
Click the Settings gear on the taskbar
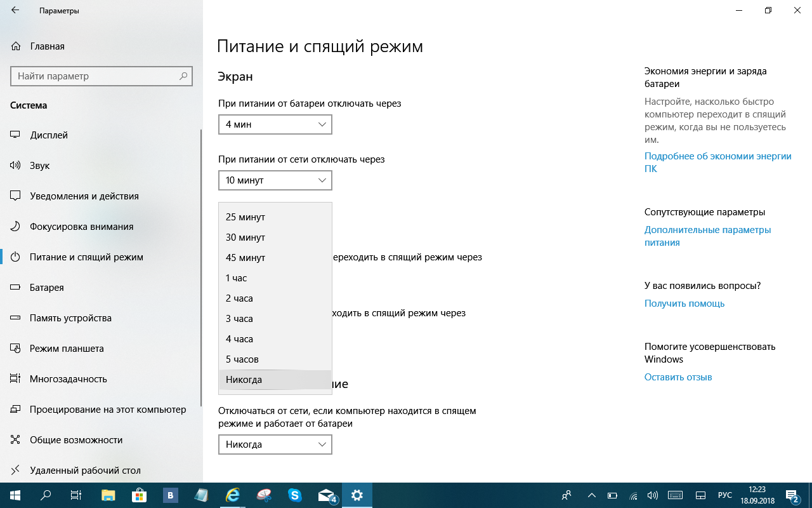[357, 495]
